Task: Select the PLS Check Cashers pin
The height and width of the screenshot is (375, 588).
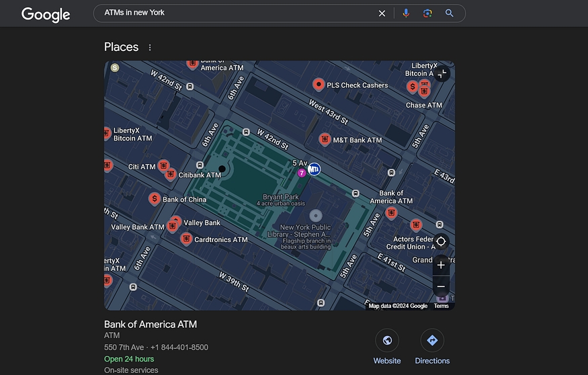Action: point(319,85)
